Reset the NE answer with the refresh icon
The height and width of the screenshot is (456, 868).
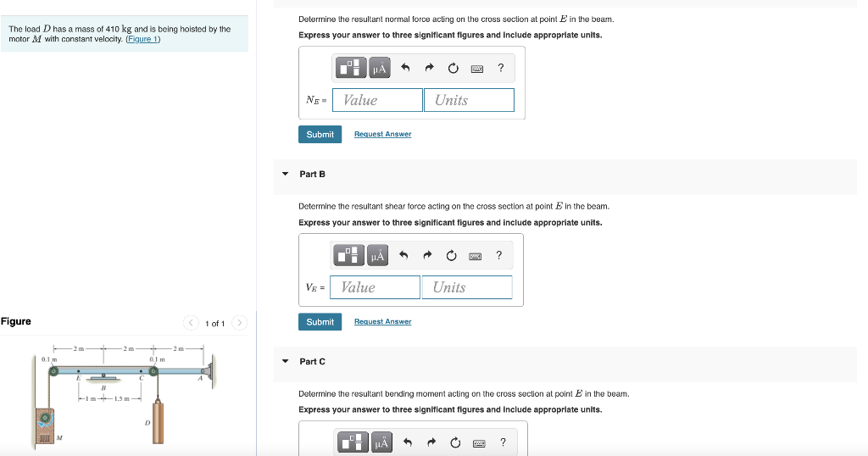pos(453,68)
